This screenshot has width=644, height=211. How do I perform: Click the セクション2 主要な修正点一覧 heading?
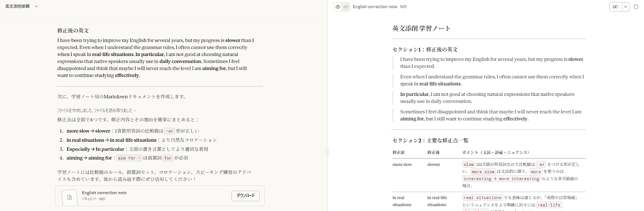430,141
